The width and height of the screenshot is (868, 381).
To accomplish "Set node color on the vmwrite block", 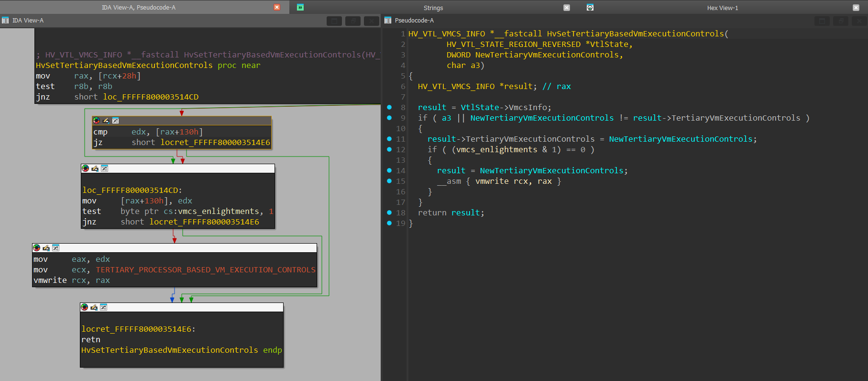I will pyautogui.click(x=37, y=248).
